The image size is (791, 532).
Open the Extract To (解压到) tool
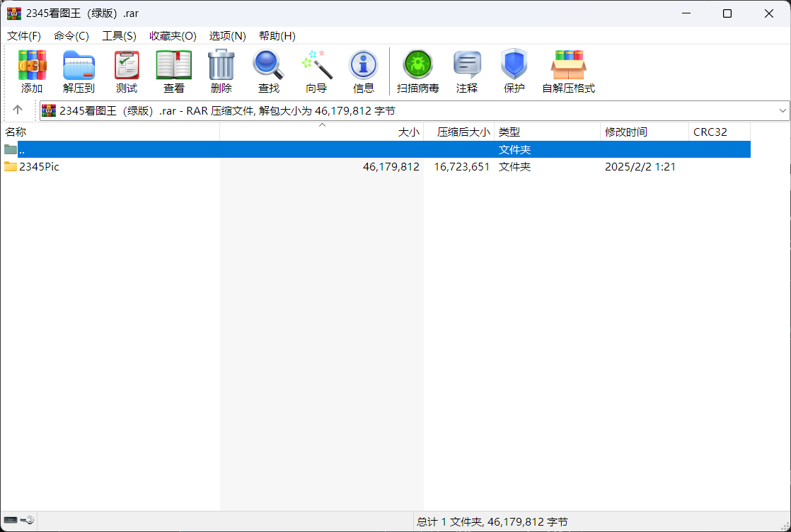pyautogui.click(x=79, y=66)
